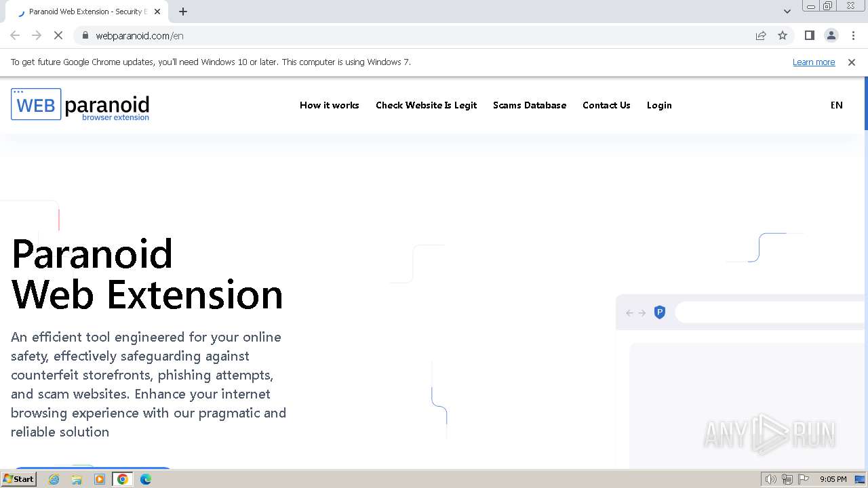This screenshot has height=488, width=868.
Task: Open a new tab with the plus button
Action: coord(183,12)
